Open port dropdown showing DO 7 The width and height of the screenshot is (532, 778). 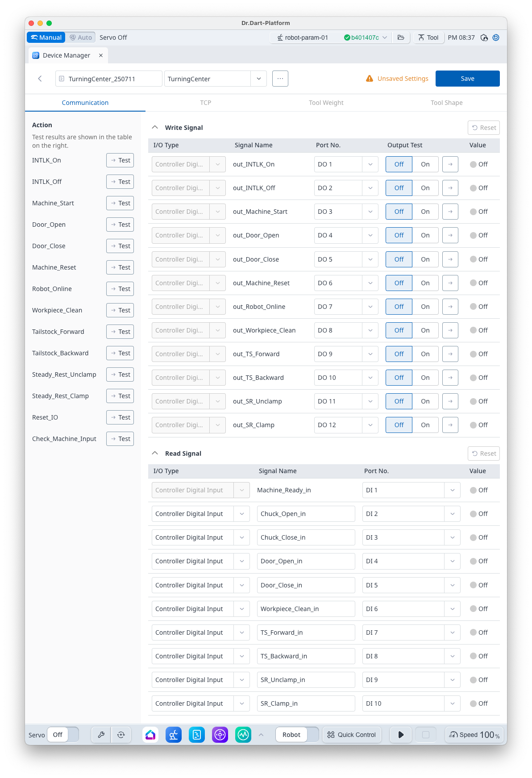pyautogui.click(x=370, y=307)
